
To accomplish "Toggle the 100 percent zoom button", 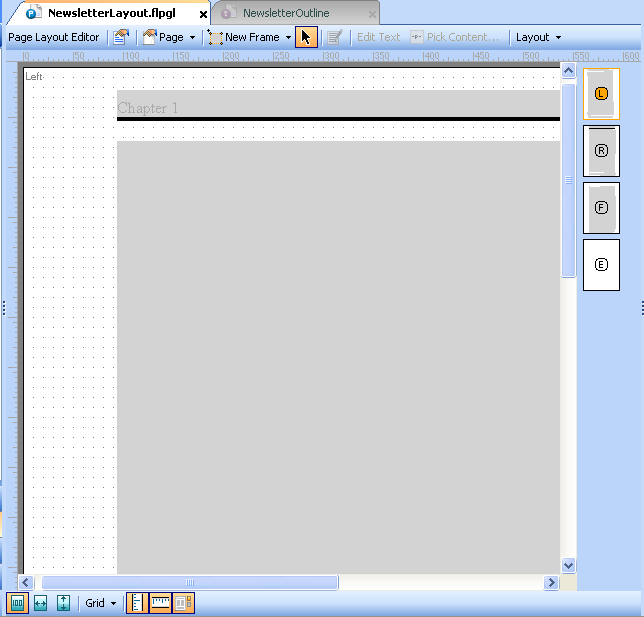I will coord(17,603).
